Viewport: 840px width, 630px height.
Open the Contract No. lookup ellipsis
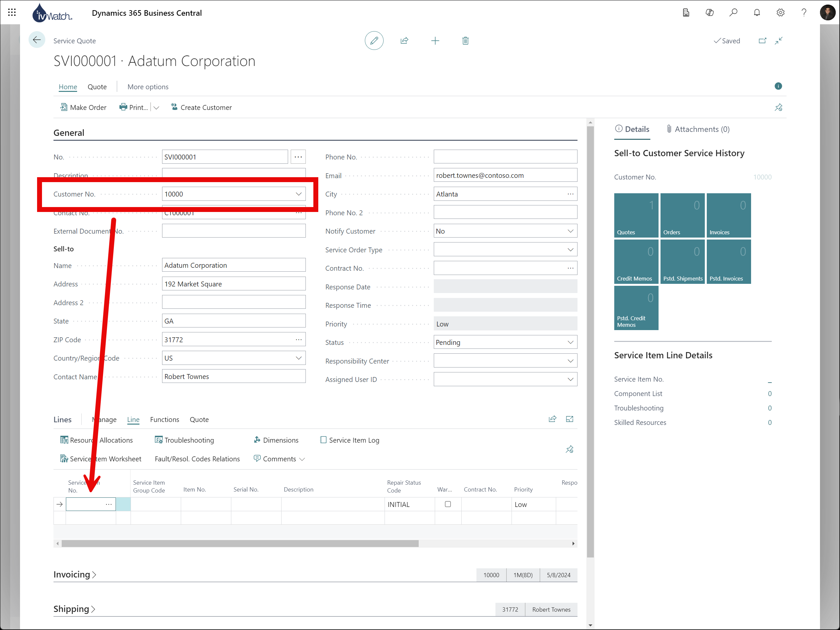point(570,268)
